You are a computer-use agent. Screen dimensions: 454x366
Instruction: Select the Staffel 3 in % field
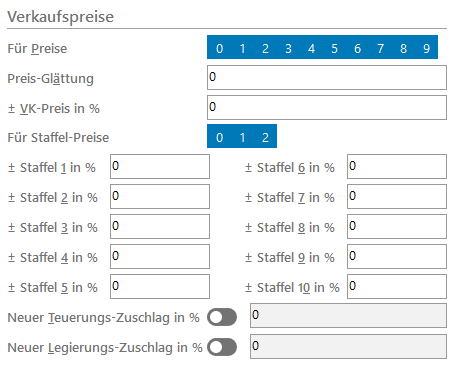pos(160,226)
